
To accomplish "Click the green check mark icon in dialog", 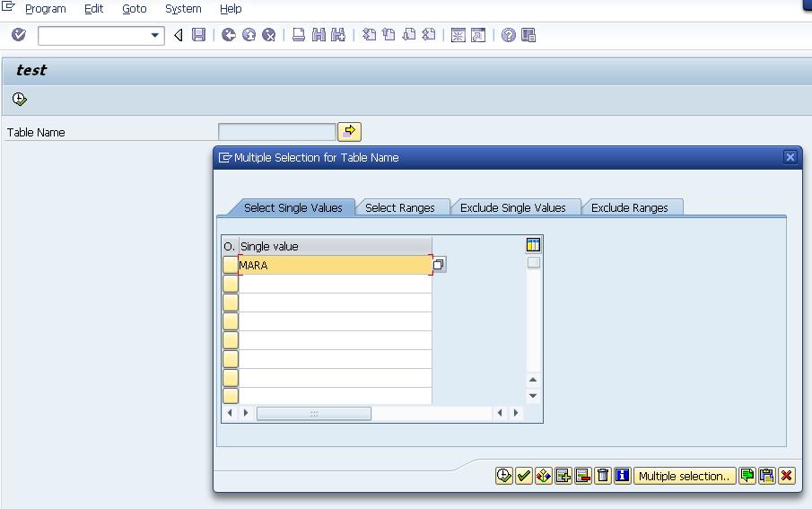I will 524,476.
